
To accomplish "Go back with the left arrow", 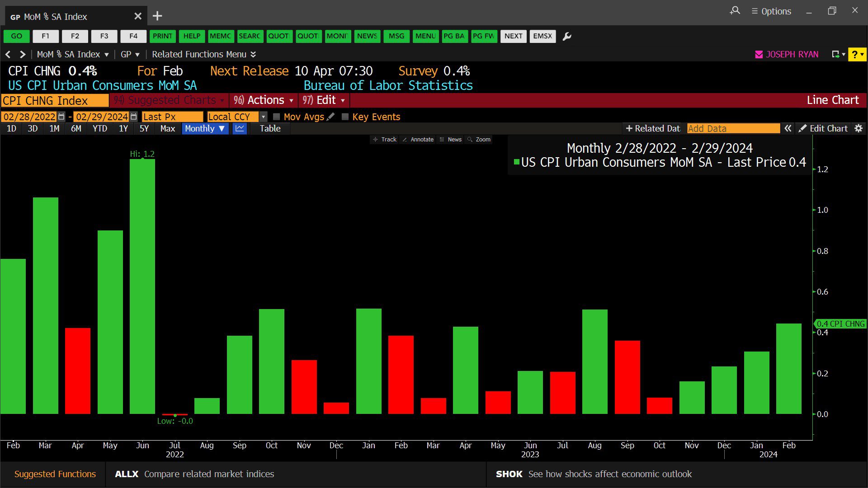I will pos(8,54).
